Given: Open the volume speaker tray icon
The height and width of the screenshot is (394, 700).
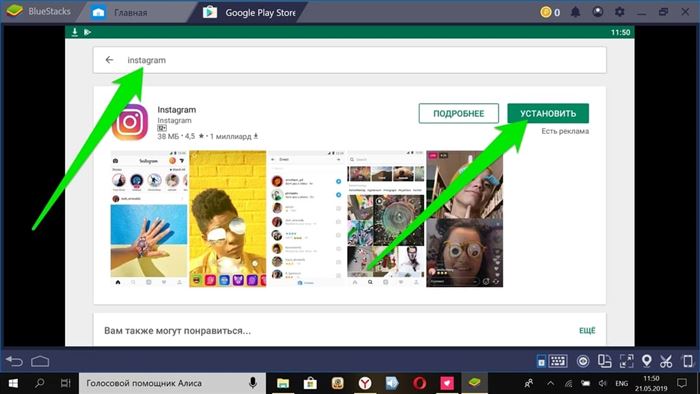Looking at the screenshot, I should (603, 383).
